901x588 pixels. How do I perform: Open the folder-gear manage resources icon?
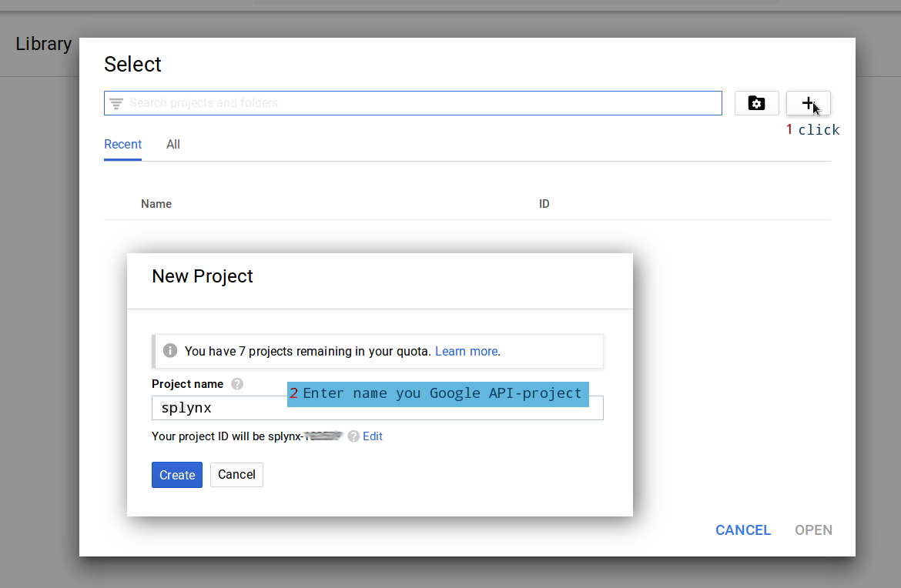click(x=756, y=103)
